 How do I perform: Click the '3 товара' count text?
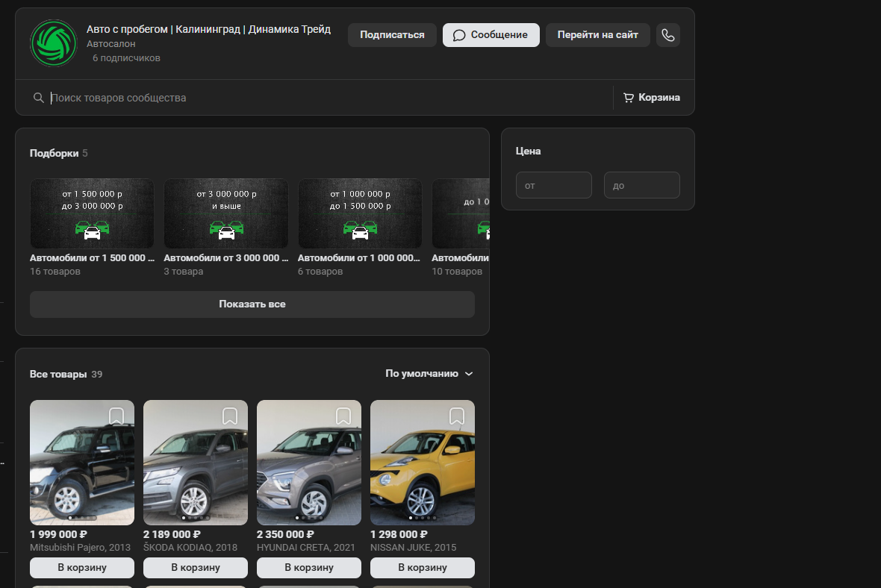183,272
